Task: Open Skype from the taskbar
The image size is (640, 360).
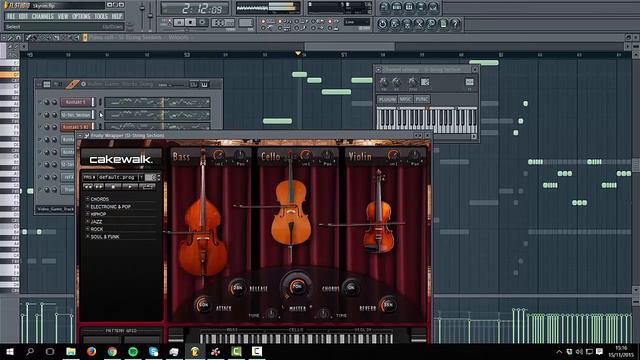Action: point(153,351)
